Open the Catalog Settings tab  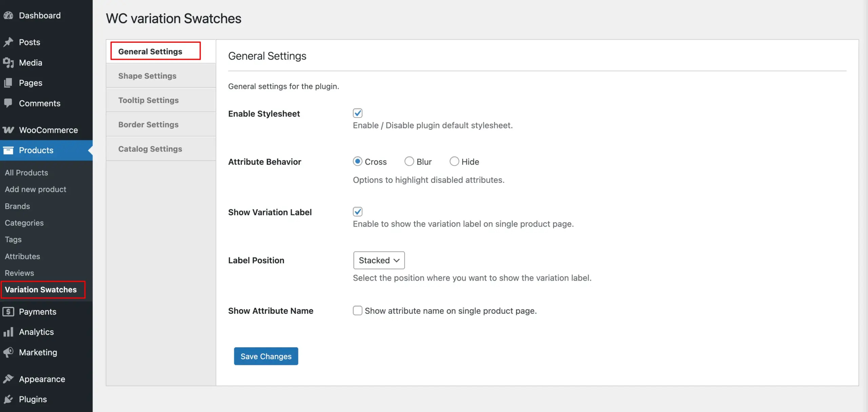150,148
